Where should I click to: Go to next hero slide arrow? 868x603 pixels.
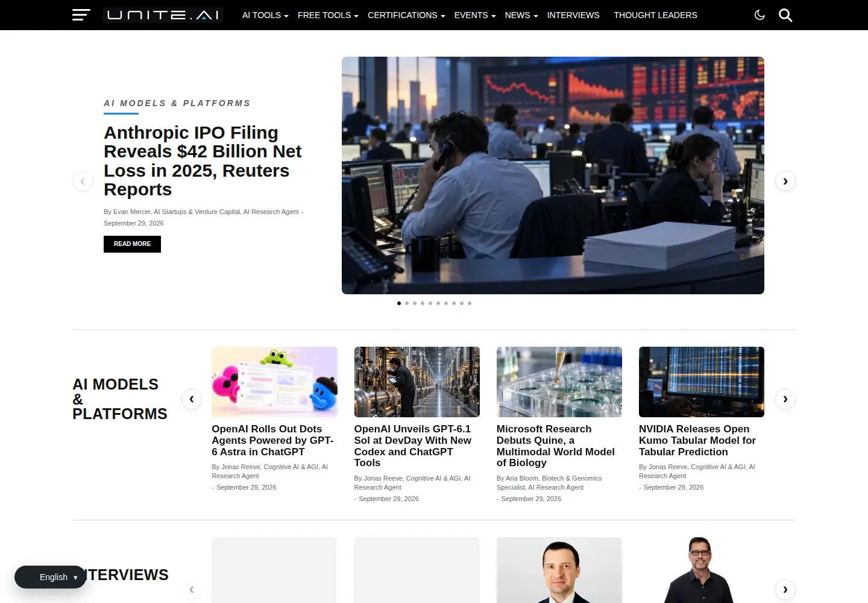pos(785,181)
